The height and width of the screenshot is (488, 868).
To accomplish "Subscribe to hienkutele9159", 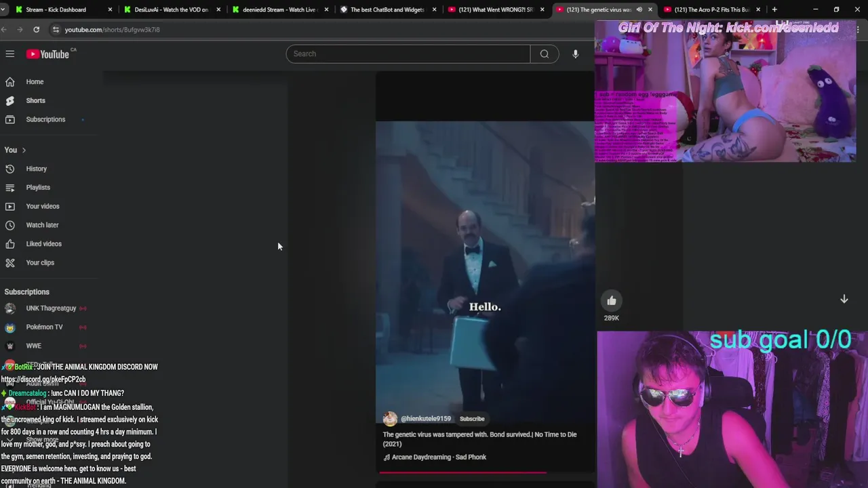I will [x=472, y=419].
